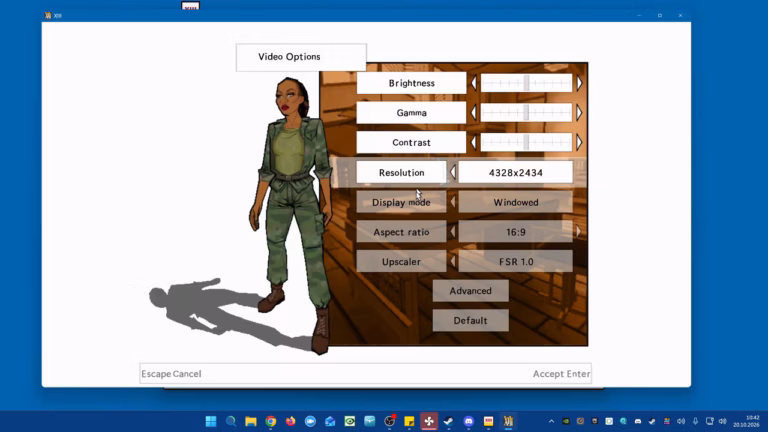The width and height of the screenshot is (768, 432).
Task: Open the taskbar clock and date
Action: coord(745,421)
